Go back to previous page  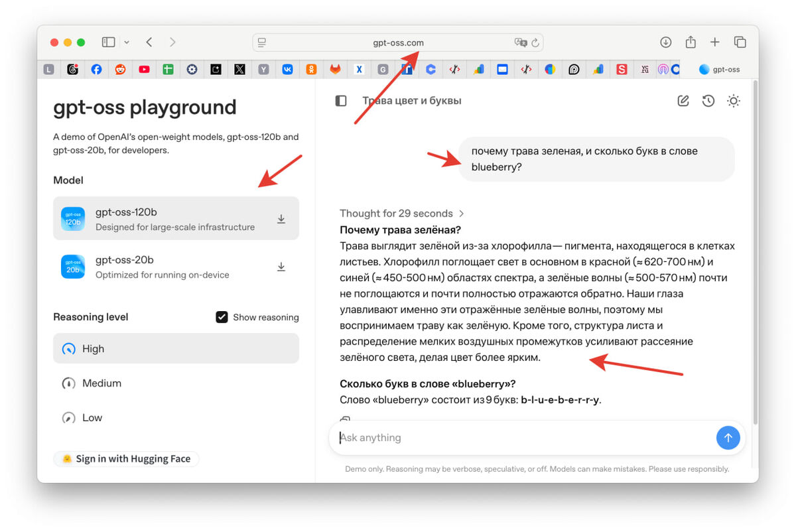[149, 42]
